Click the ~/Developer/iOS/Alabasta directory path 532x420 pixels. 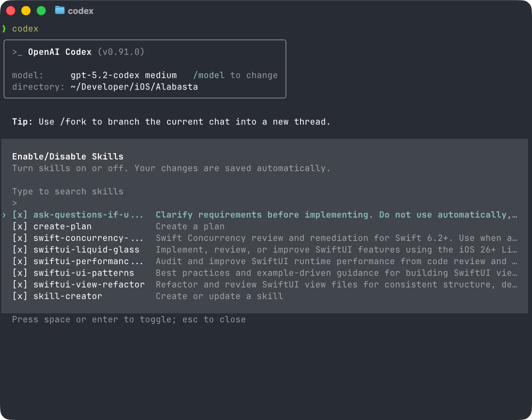click(134, 87)
